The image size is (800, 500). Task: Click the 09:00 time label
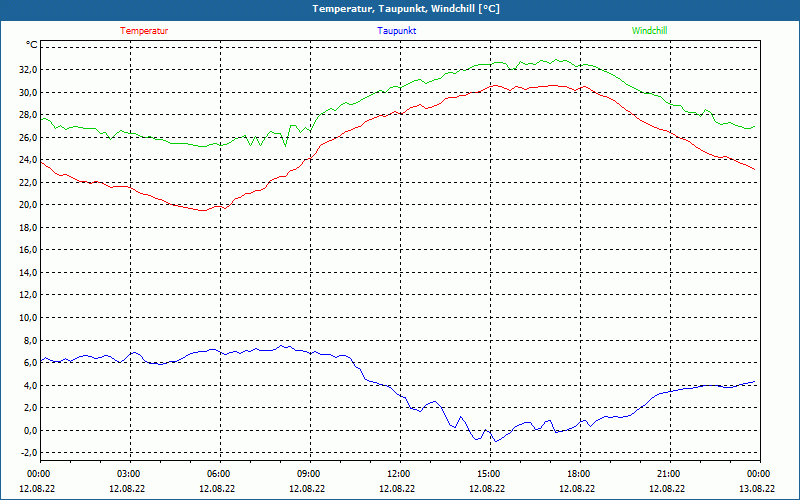click(308, 474)
